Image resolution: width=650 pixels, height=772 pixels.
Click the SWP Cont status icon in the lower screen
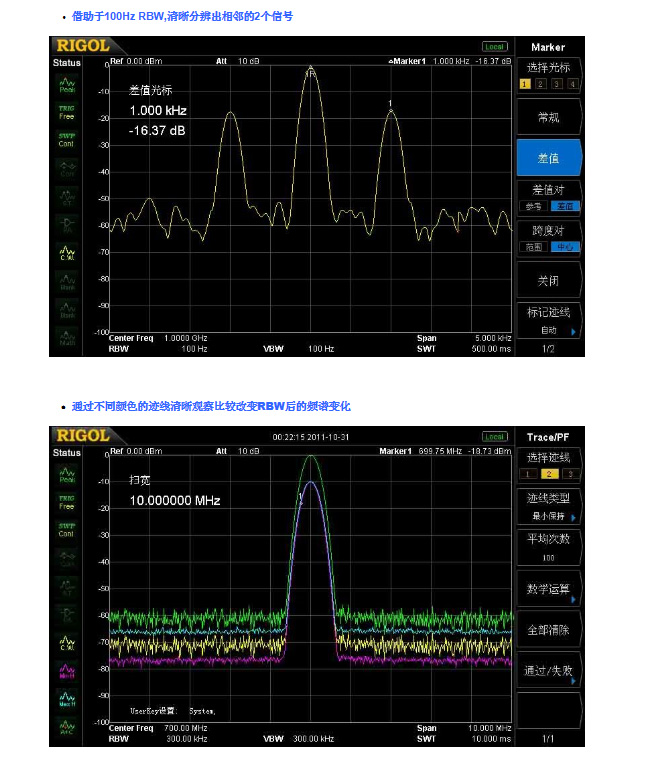click(x=67, y=529)
